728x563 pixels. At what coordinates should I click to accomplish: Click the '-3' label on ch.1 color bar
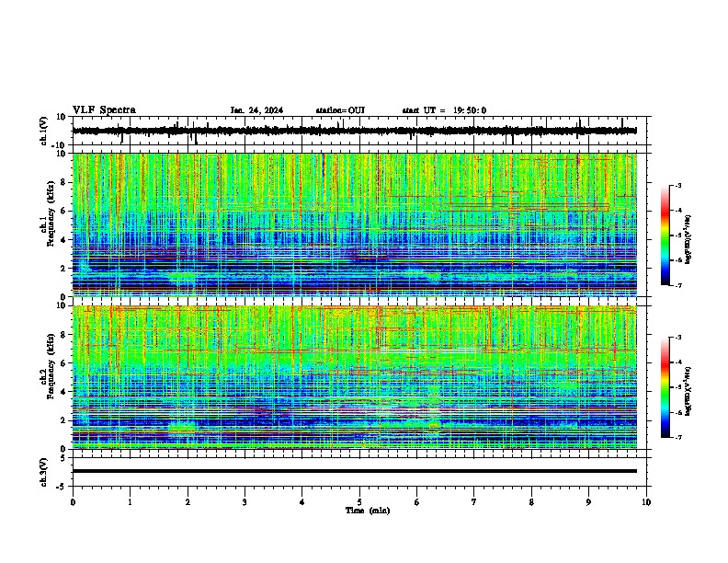(677, 185)
